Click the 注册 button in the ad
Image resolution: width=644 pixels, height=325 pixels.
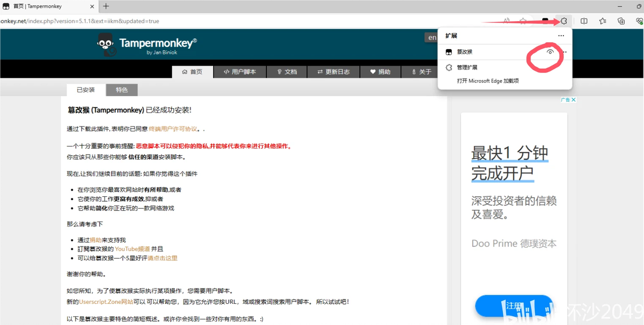click(514, 306)
